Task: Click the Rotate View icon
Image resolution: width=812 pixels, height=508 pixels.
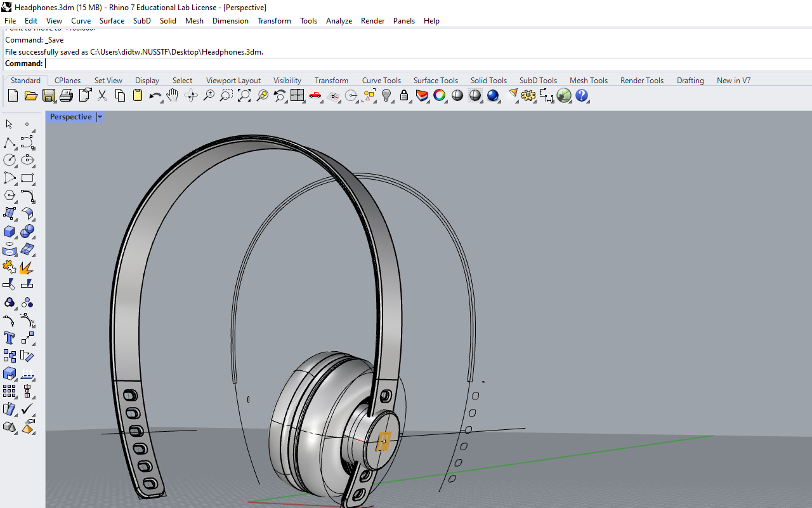Action: click(191, 96)
